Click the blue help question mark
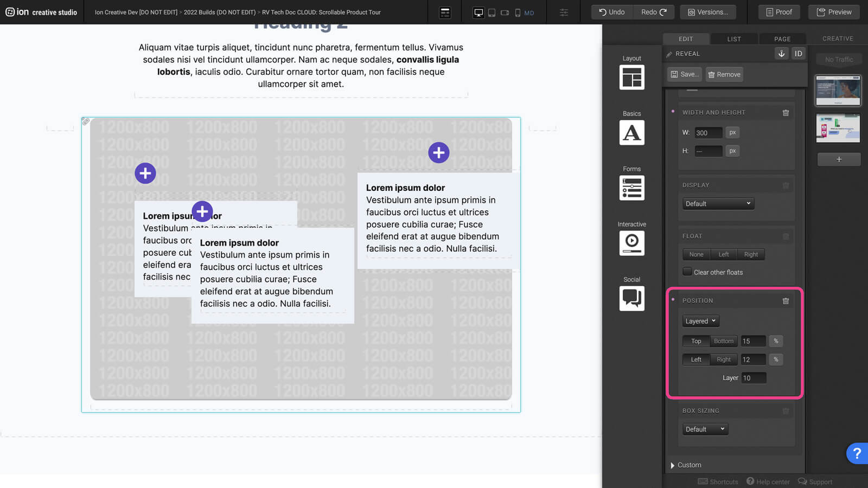This screenshot has height=488, width=868. point(857,453)
